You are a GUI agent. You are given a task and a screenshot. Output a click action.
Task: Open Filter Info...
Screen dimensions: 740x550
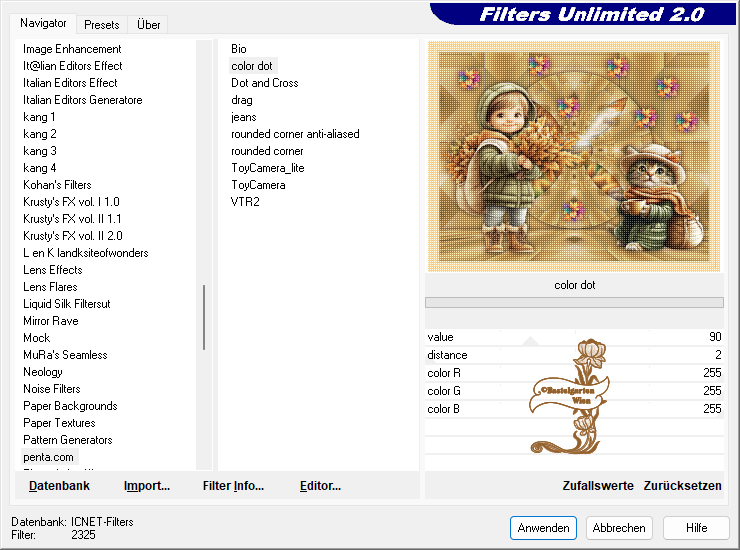233,486
